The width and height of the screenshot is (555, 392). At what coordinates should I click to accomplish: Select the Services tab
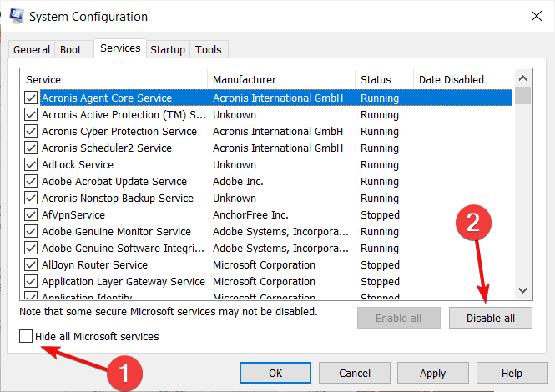(120, 48)
